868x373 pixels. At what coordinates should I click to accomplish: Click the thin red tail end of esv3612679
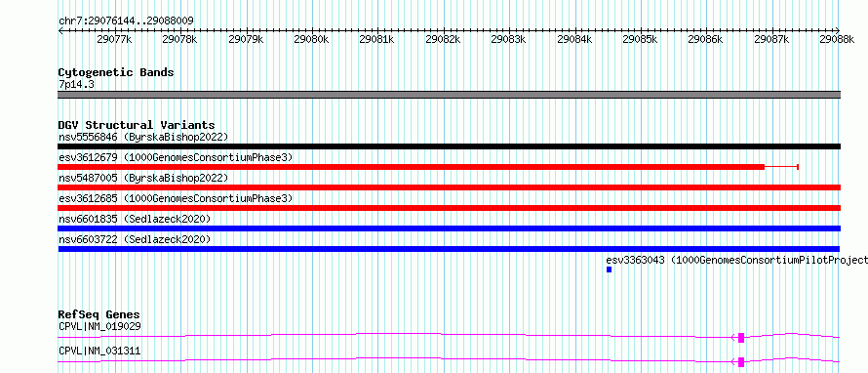click(781, 167)
